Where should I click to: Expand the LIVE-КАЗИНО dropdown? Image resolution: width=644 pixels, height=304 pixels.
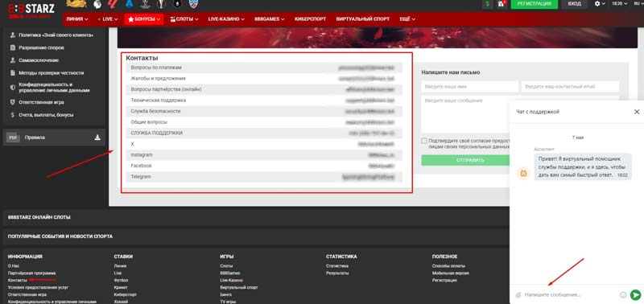point(226,18)
